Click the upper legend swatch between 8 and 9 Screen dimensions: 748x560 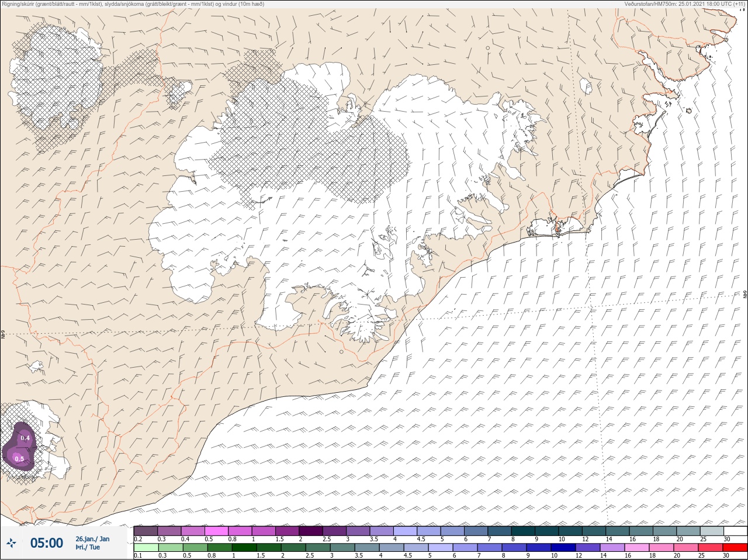pyautogui.click(x=523, y=531)
